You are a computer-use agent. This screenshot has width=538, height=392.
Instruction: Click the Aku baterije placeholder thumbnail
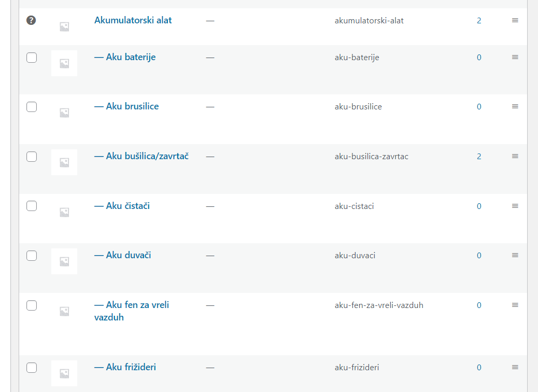[64, 63]
